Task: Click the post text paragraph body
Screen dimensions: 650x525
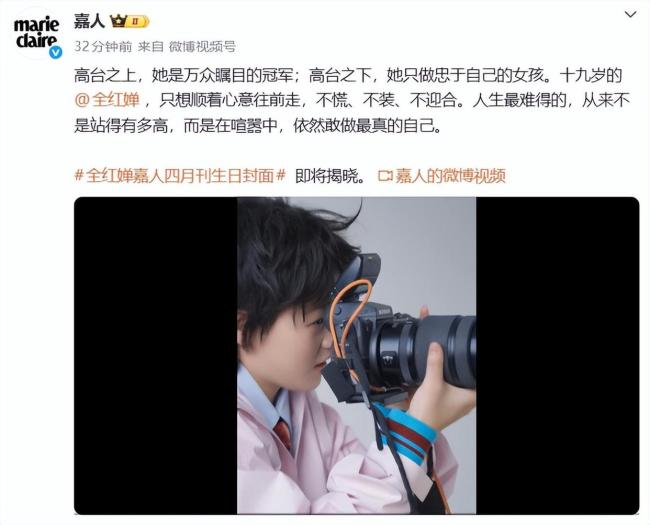Action: point(352,101)
